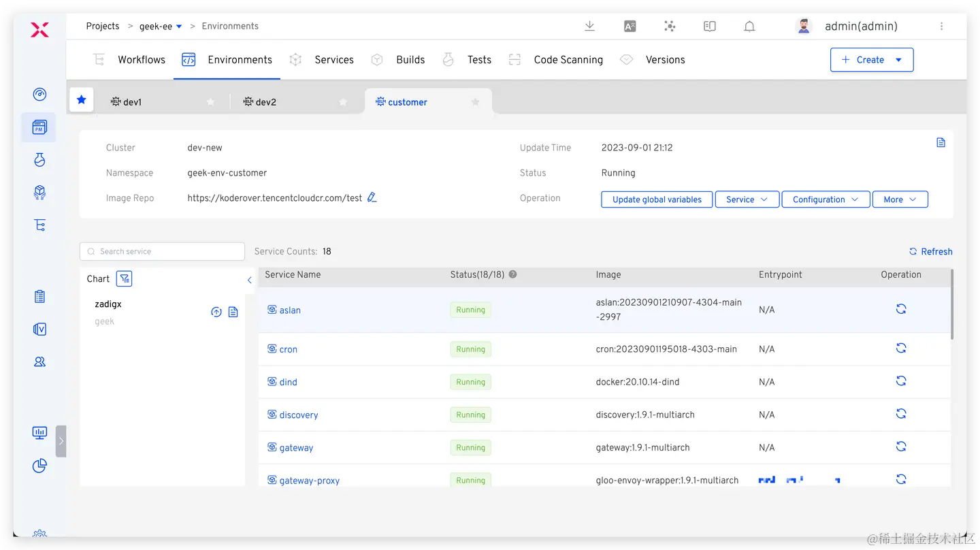This screenshot has height=550, width=980.
Task: Open the geek-ee project dropdown
Action: [x=161, y=26]
